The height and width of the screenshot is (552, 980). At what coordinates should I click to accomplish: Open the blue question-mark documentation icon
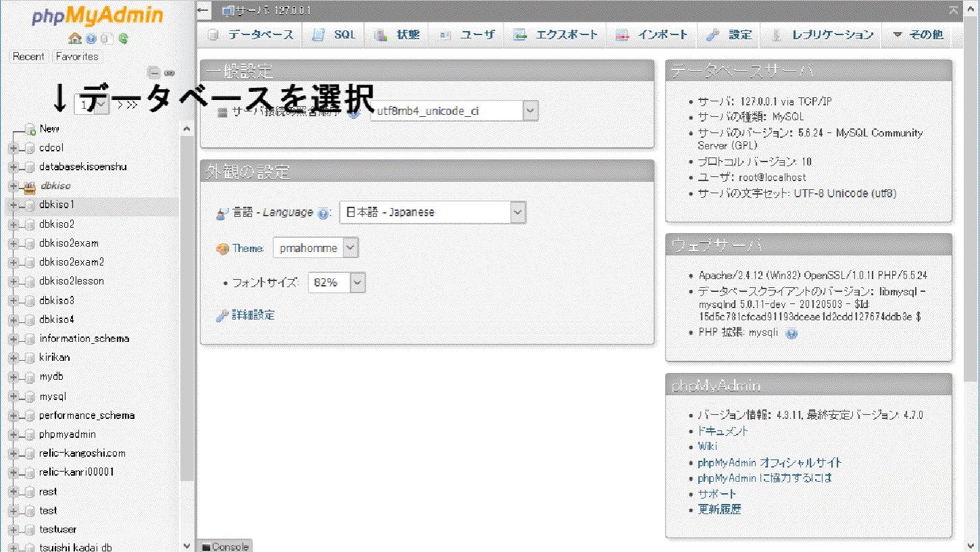(91, 39)
